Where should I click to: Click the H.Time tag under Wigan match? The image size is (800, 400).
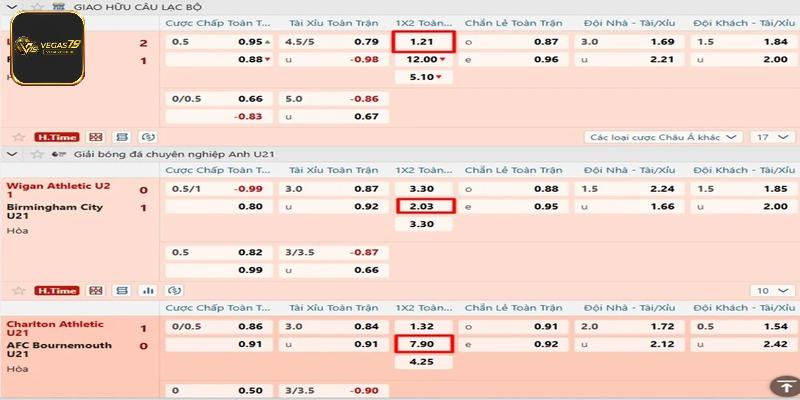tap(57, 291)
